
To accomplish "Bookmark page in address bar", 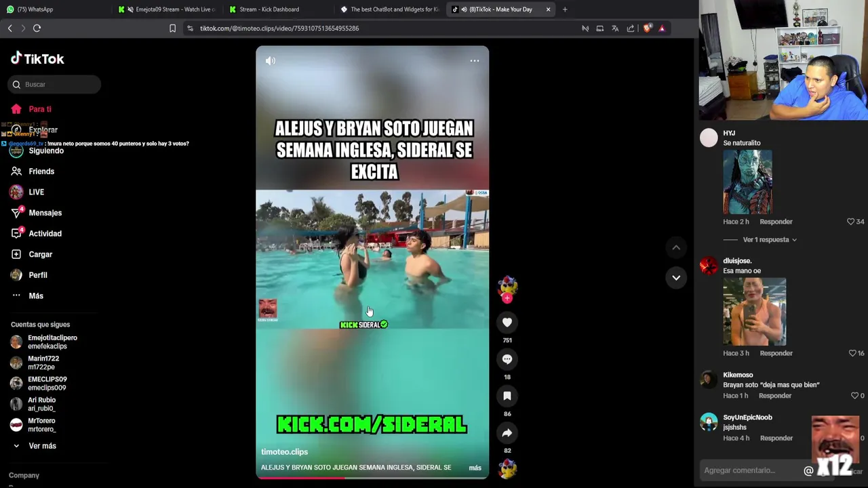I will point(172,28).
